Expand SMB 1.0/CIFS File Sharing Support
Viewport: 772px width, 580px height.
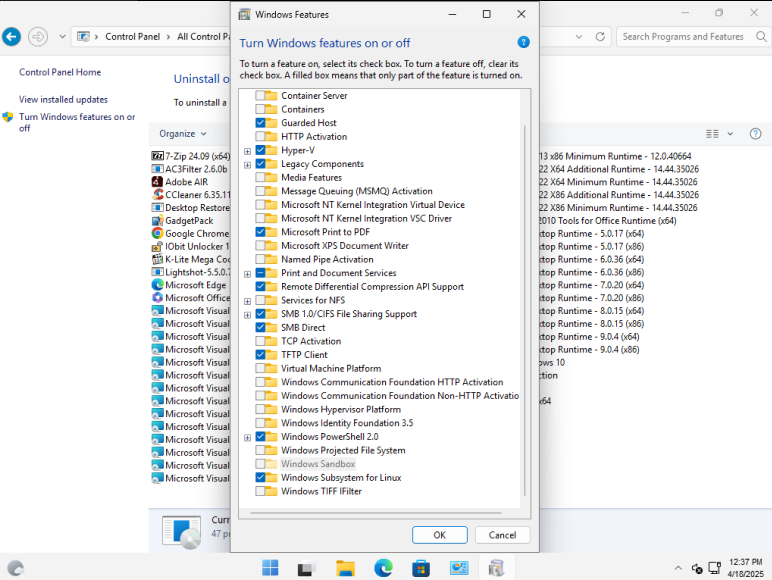[x=248, y=315]
